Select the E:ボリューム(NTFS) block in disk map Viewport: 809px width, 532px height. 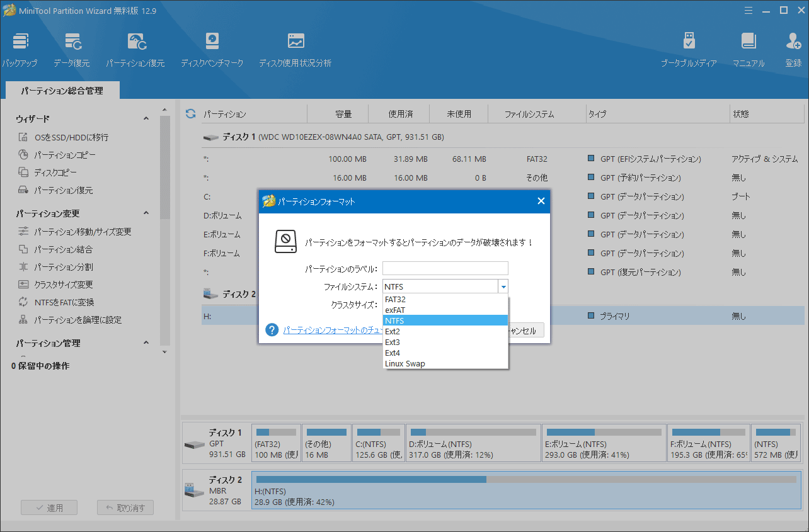click(603, 443)
